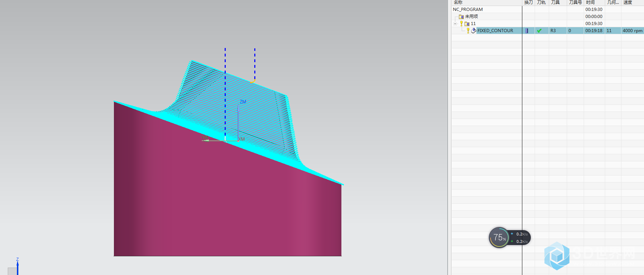The width and height of the screenshot is (644, 275).
Task: Click the 刀具号 column header
Action: click(575, 2)
